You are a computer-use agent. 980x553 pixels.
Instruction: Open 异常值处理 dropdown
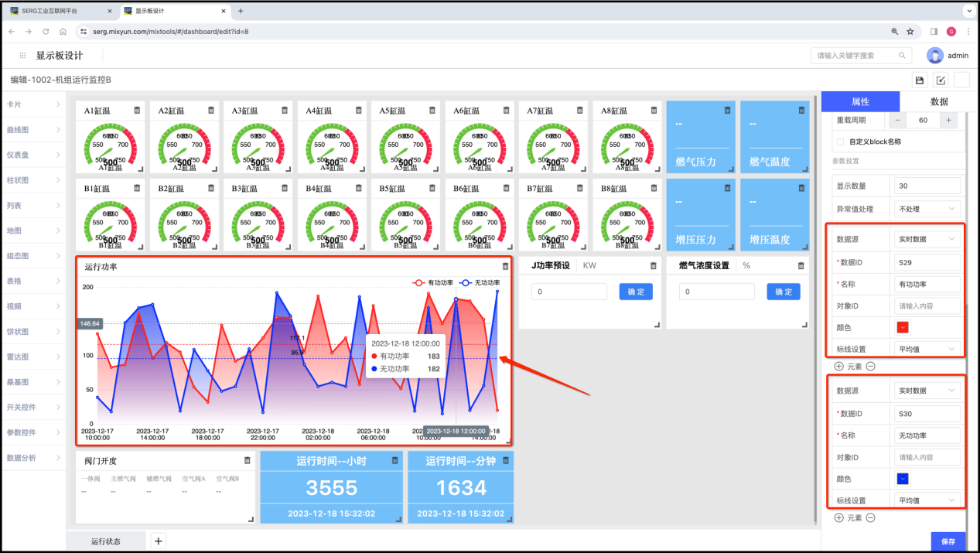point(927,209)
